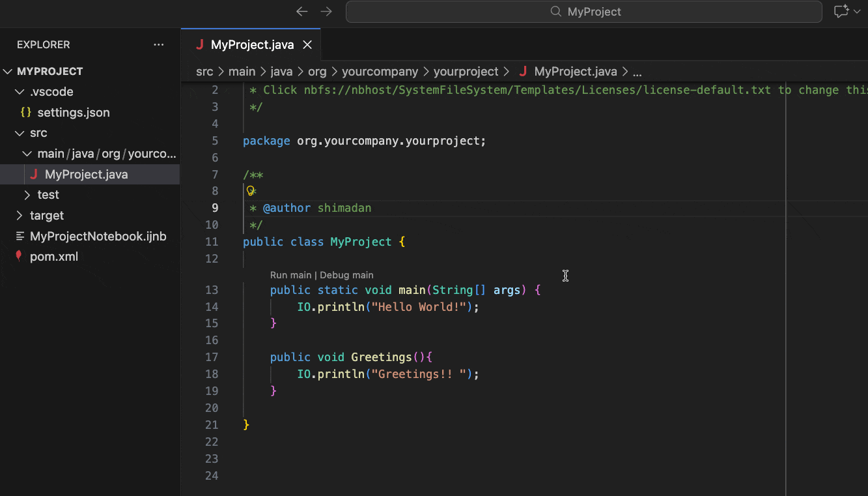Click the lightbulb code action icon

pyautogui.click(x=250, y=191)
